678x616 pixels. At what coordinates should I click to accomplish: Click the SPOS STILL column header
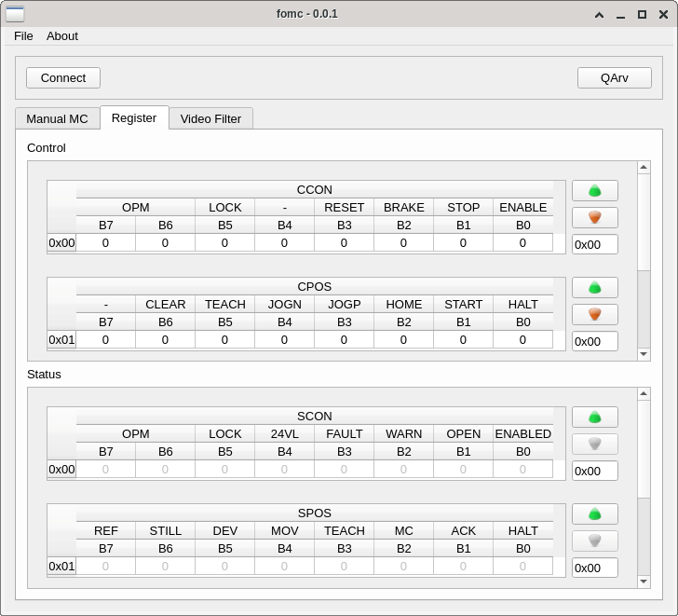(x=165, y=530)
